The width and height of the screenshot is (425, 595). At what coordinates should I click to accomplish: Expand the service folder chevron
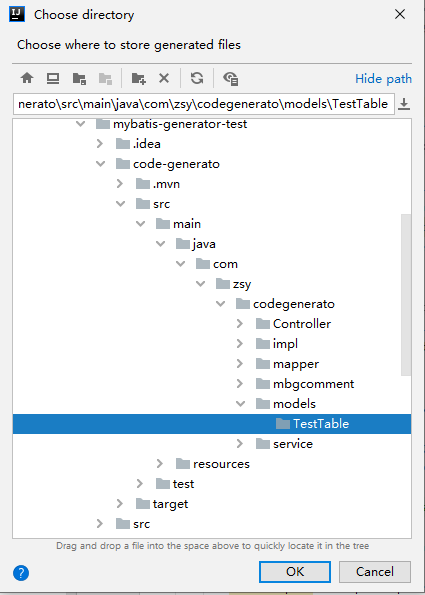click(240, 444)
